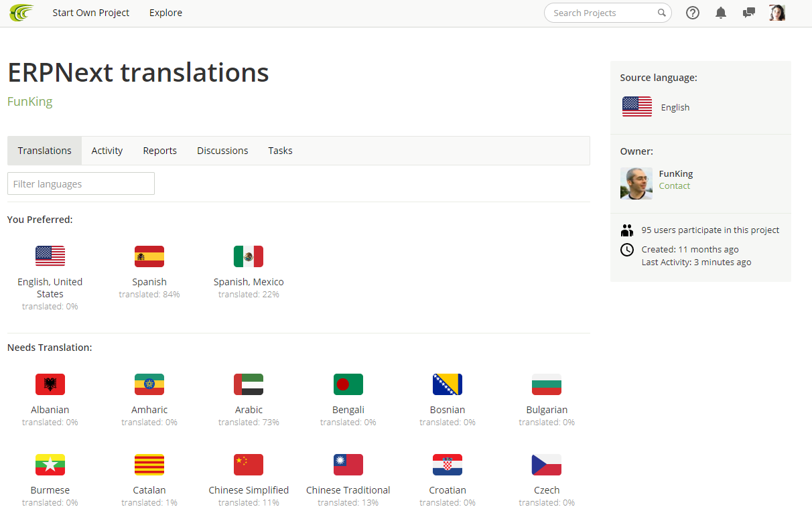Screen dimensions: 812x527
Task: Click the 'Last Activity: 3 minutes ago' text
Action: coord(696,262)
